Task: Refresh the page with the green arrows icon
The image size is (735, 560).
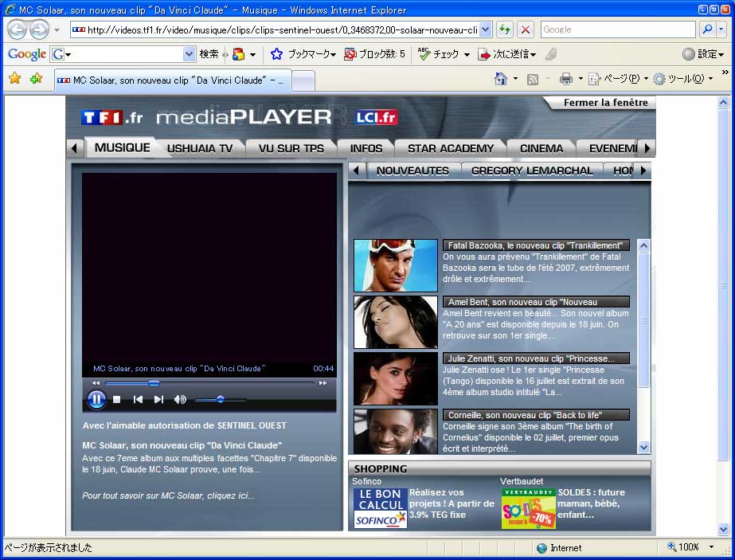Action: pyautogui.click(x=505, y=29)
